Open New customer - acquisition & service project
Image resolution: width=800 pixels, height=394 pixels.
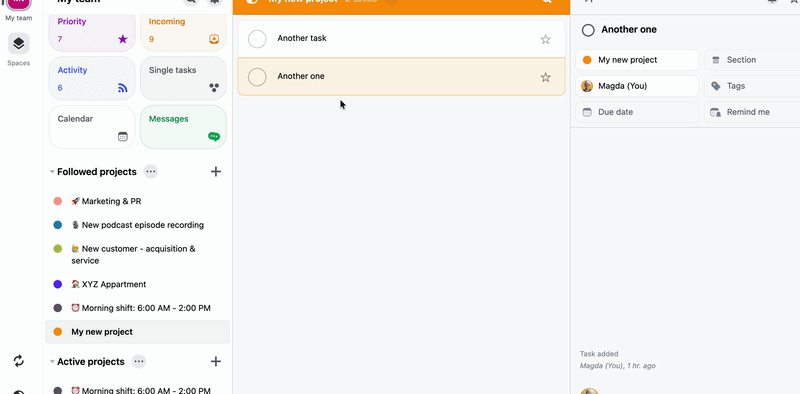138,254
